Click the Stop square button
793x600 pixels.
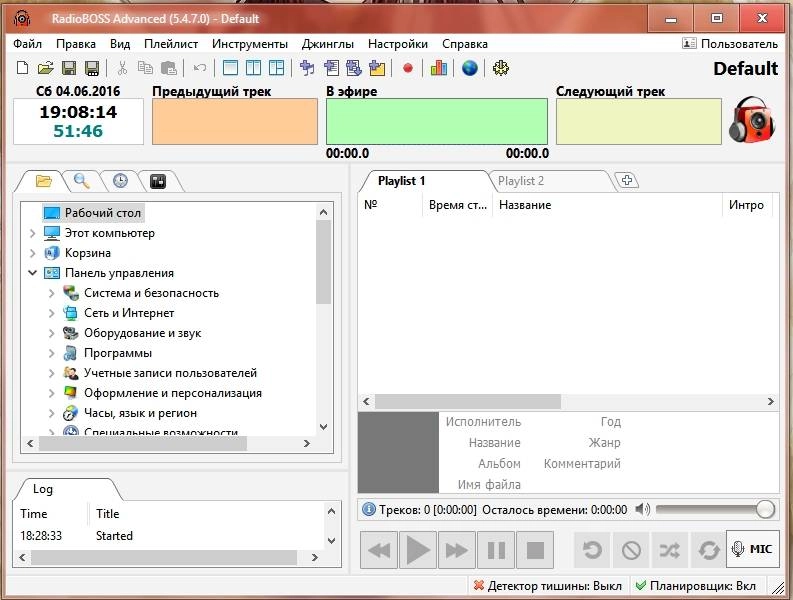point(535,550)
